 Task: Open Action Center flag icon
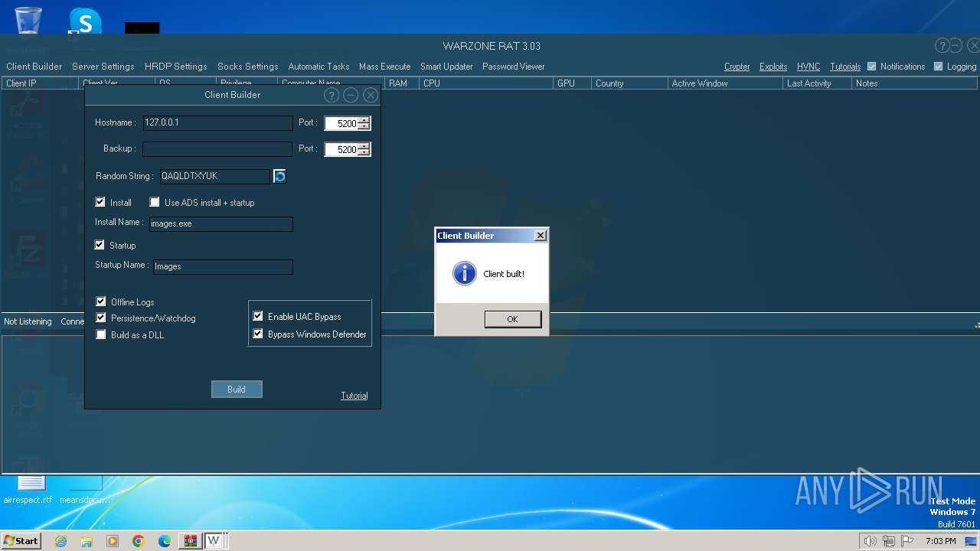tap(907, 541)
